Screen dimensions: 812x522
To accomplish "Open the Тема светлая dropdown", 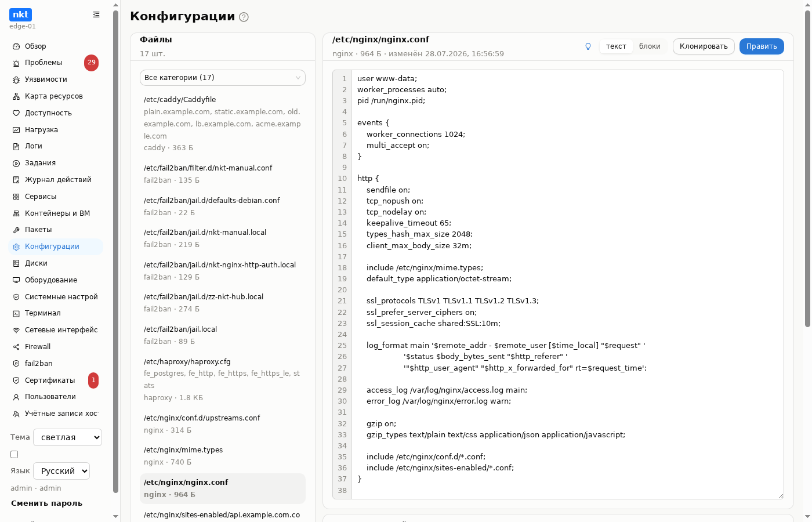I will point(67,437).
